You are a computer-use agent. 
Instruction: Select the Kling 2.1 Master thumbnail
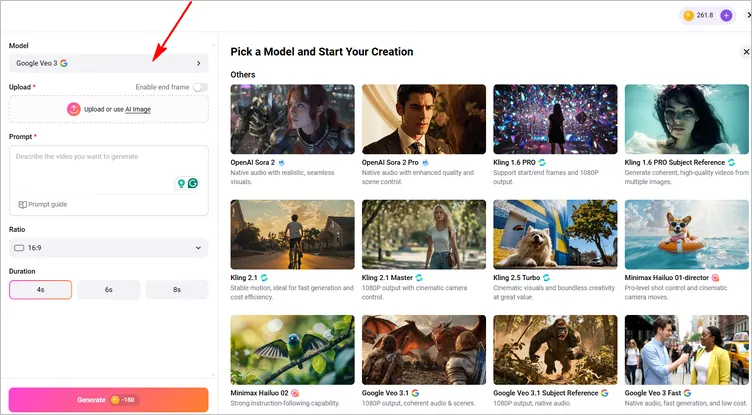[424, 235]
